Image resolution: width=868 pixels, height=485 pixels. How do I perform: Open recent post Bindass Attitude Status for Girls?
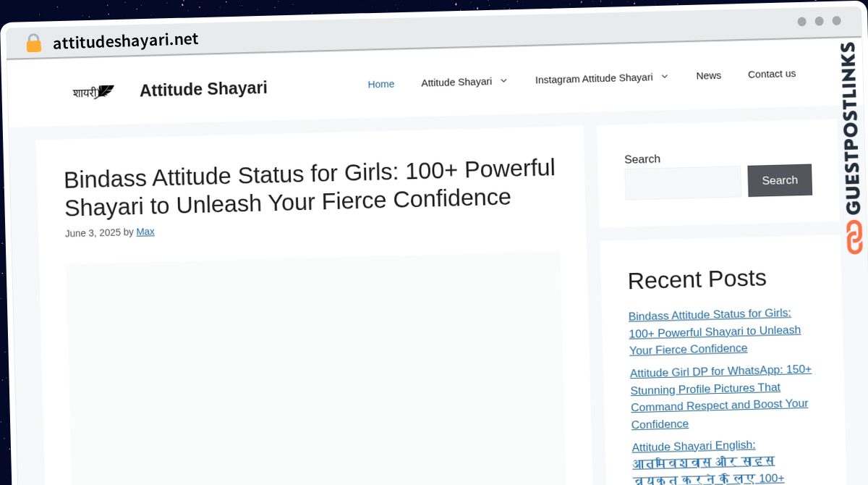coord(715,332)
